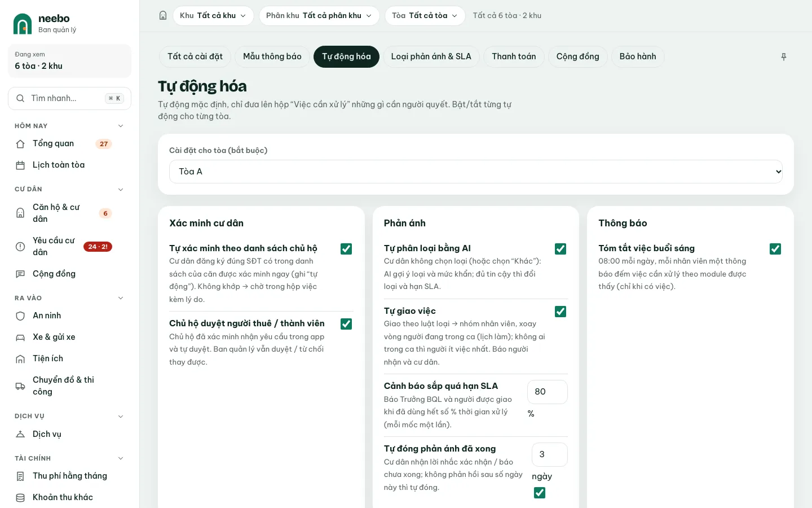The height and width of the screenshot is (508, 812).
Task: Click the search magnifier icon
Action: (20, 98)
